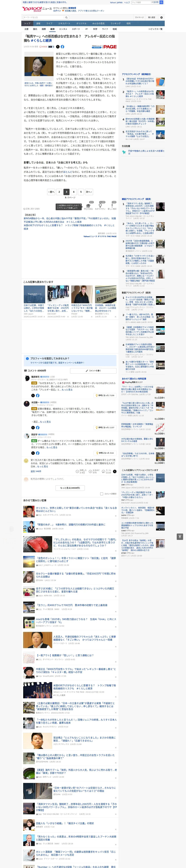Click the keyword search input field
This screenshot has width=186, height=868.
coord(44,18)
